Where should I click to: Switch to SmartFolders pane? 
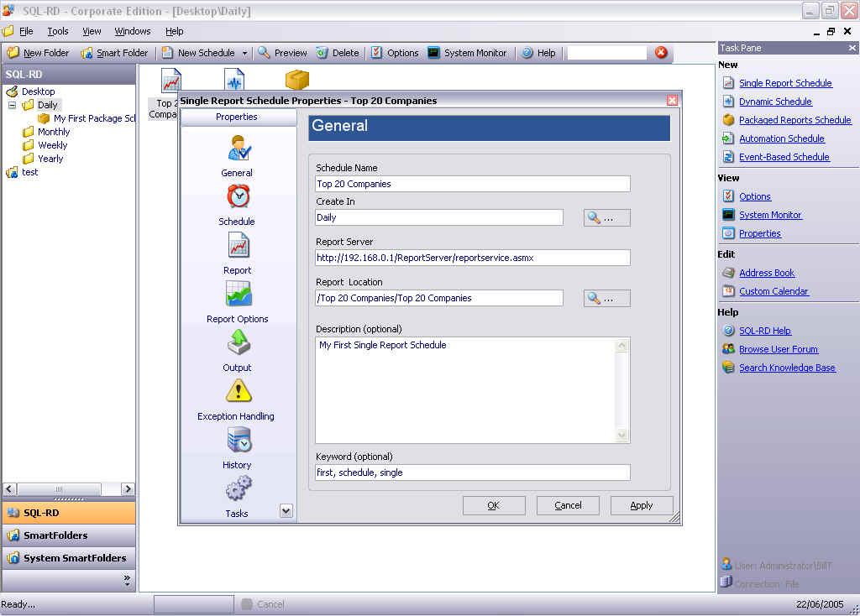point(69,535)
